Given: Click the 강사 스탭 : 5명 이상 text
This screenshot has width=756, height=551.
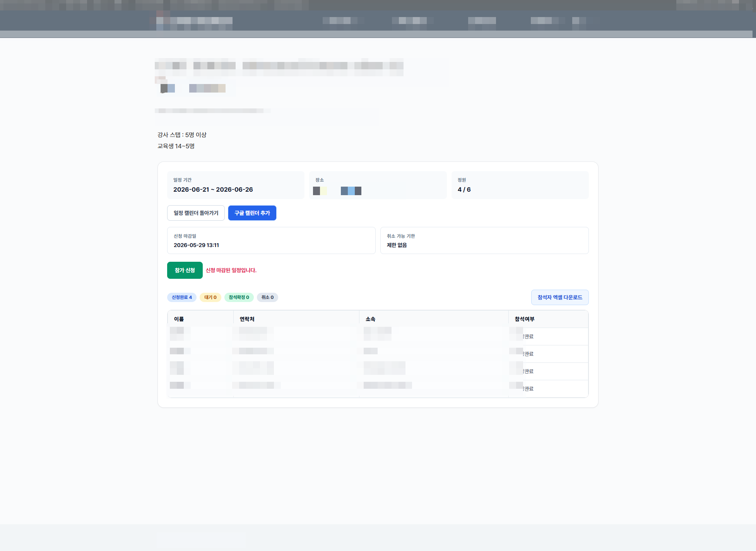Looking at the screenshot, I should (182, 135).
